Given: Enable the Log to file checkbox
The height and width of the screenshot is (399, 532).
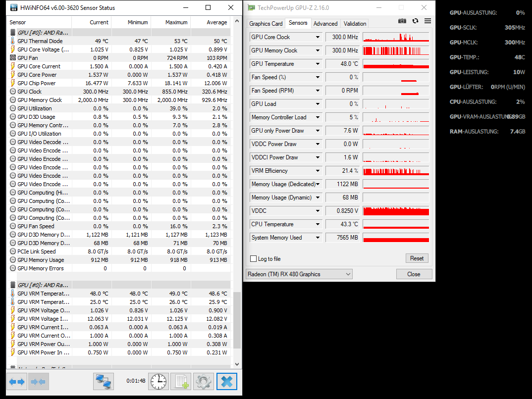Looking at the screenshot, I should 253,258.
